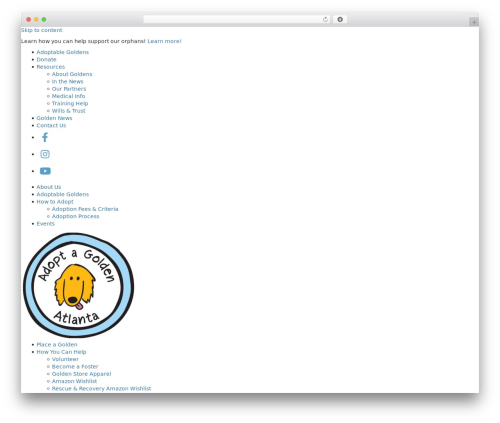Open Rescue & Recovery Amazon Wishlist
Image resolution: width=500 pixels, height=423 pixels.
(102, 389)
